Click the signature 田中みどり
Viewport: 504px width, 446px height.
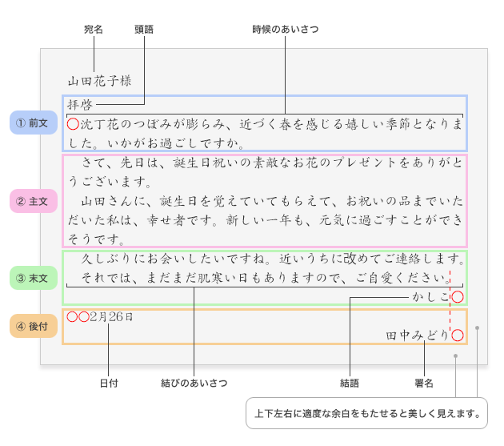418,336
